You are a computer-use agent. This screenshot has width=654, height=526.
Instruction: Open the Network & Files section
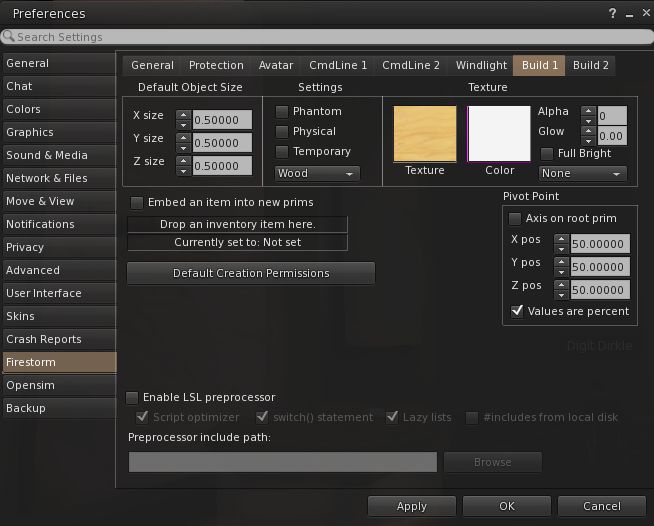pyautogui.click(x=59, y=178)
